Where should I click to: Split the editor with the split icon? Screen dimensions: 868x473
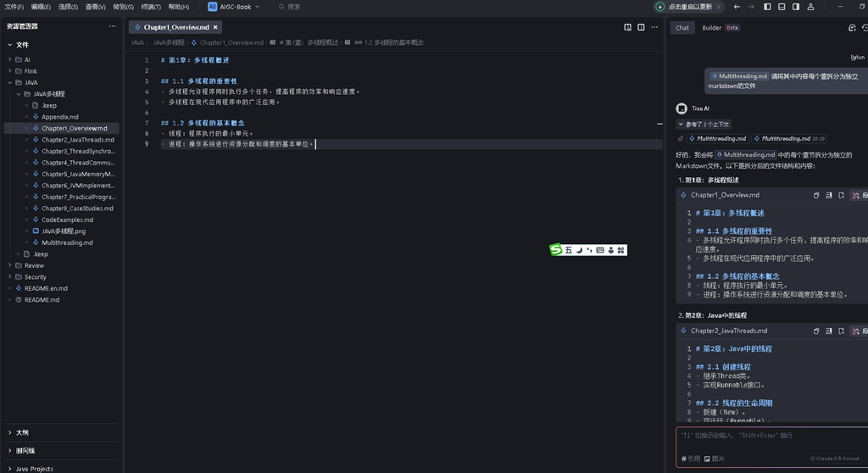point(641,27)
